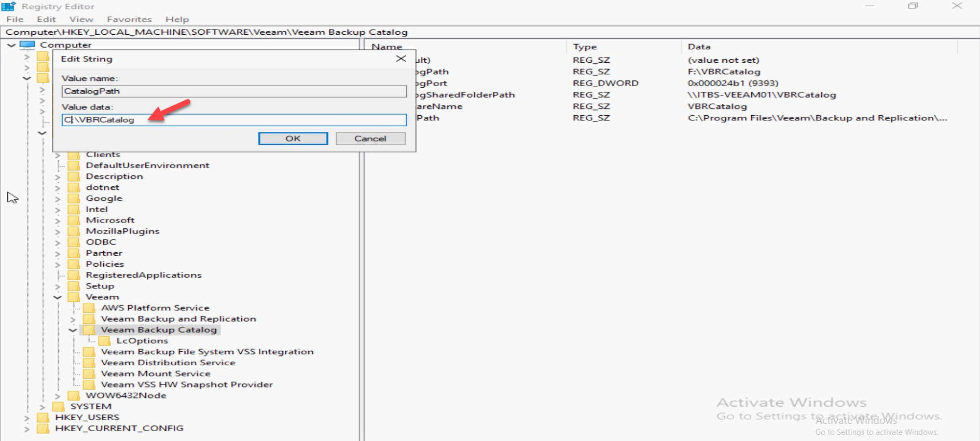
Task: Select the \\ITBS-VEEAM01\VBRCatalog data value
Action: tap(762, 95)
